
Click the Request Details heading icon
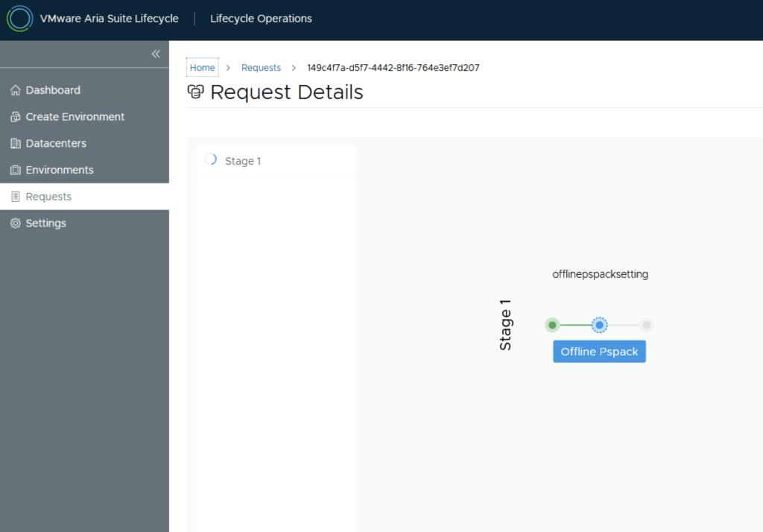pos(196,92)
